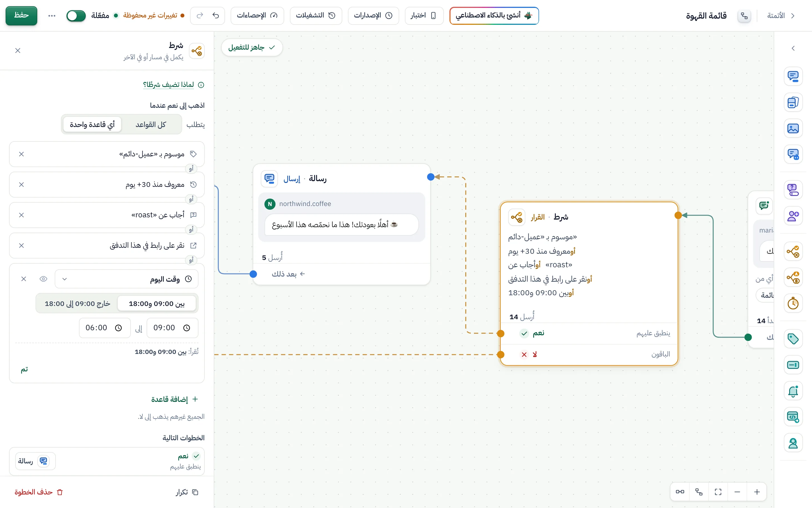The width and height of the screenshot is (812, 508).
Task: Open the الإحصاءات tab
Action: pos(257,16)
